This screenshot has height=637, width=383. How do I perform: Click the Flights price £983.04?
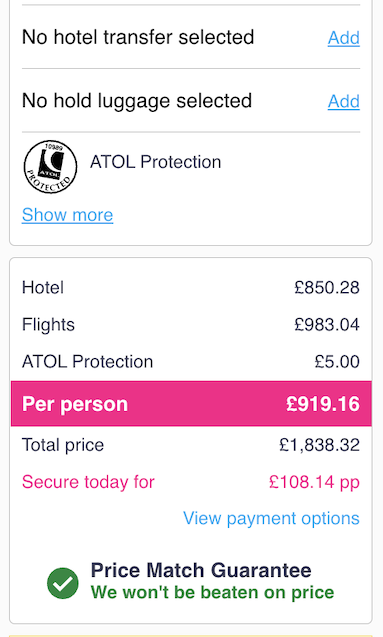click(327, 325)
